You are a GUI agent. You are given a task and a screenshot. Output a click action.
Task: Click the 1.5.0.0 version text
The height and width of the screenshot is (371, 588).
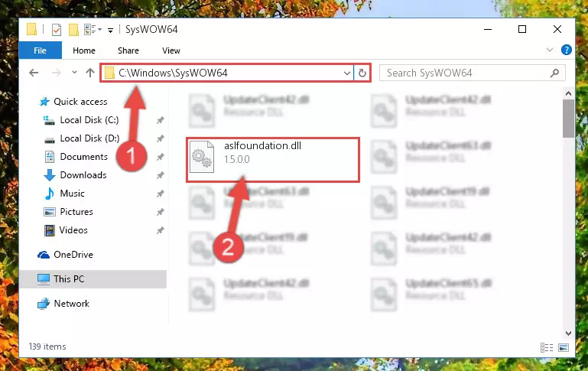pos(237,159)
